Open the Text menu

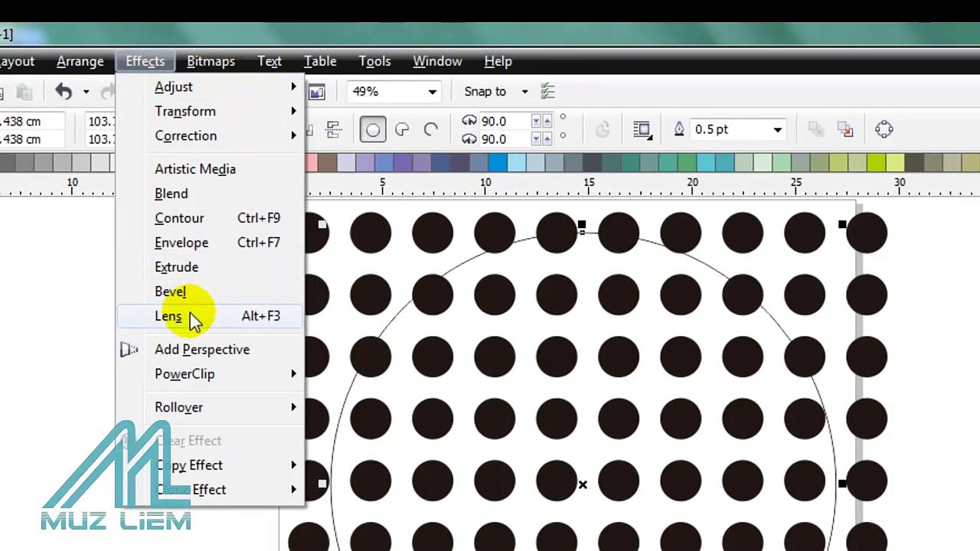tap(269, 61)
